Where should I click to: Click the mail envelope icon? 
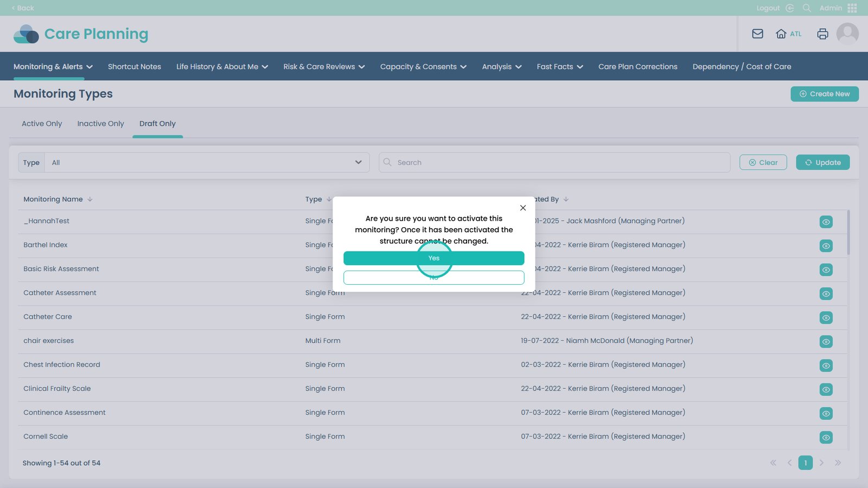(x=757, y=34)
